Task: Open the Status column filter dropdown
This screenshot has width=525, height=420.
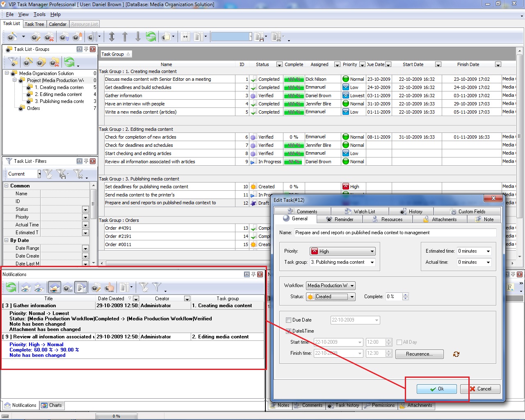Action: 279,65
